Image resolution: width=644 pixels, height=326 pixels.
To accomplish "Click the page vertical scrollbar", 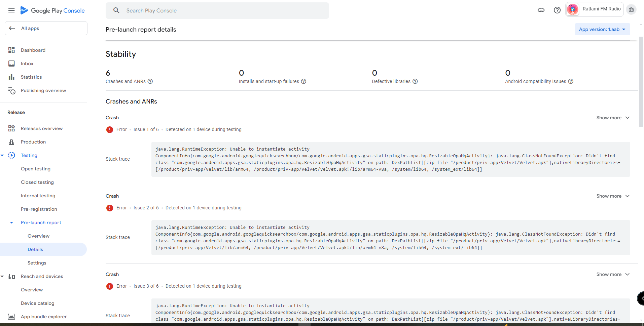I will pos(641,84).
